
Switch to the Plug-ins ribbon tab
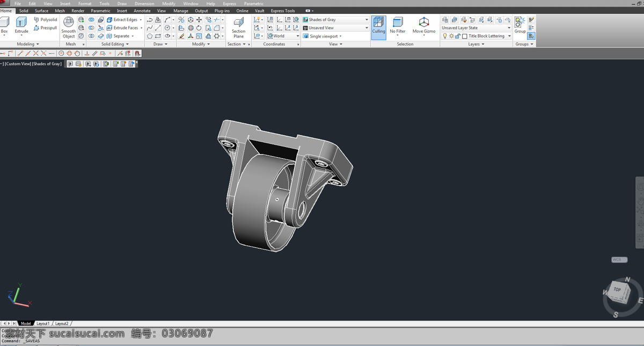coord(222,11)
